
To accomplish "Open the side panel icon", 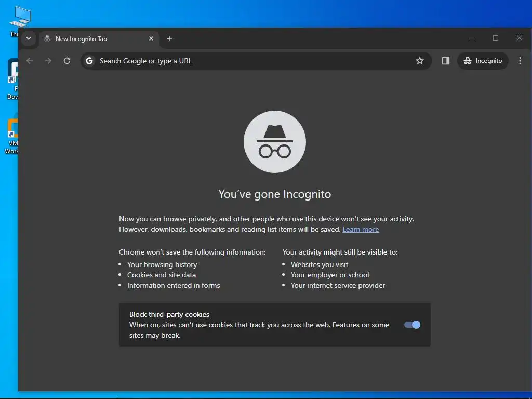I will [x=445, y=61].
